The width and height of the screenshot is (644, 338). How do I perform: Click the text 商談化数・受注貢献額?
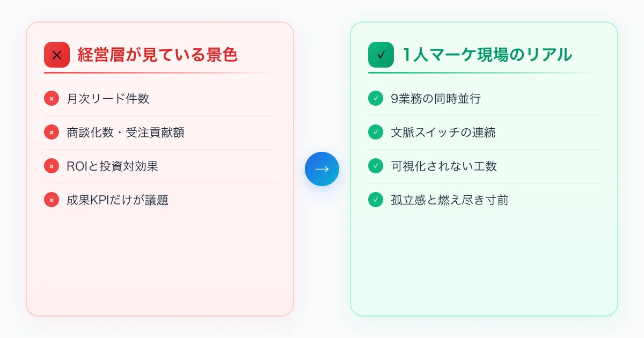(126, 133)
